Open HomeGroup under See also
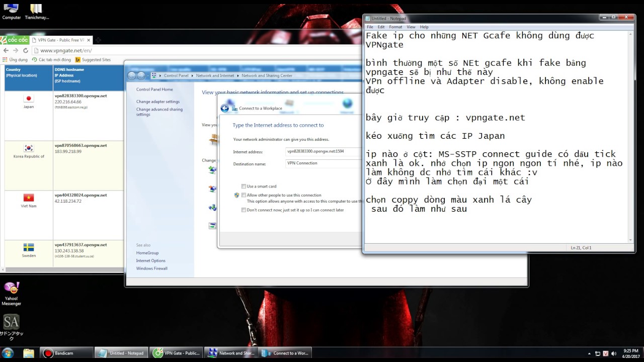This screenshot has height=362, width=644. [x=147, y=253]
